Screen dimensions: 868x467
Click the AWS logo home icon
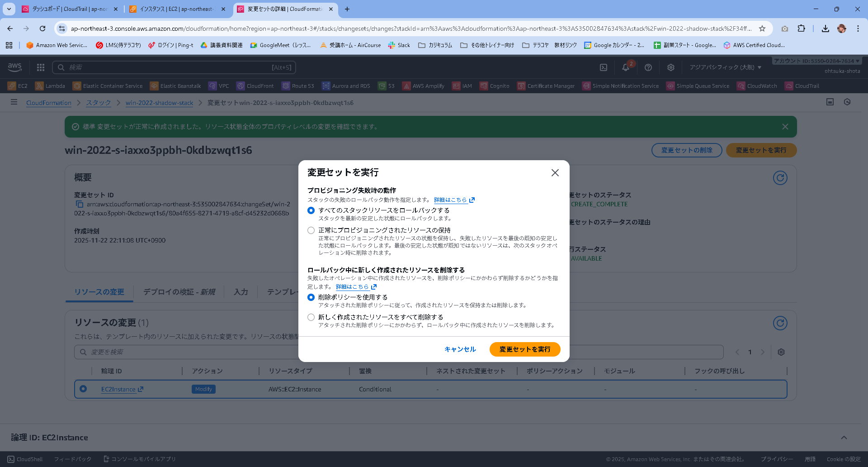[x=15, y=67]
